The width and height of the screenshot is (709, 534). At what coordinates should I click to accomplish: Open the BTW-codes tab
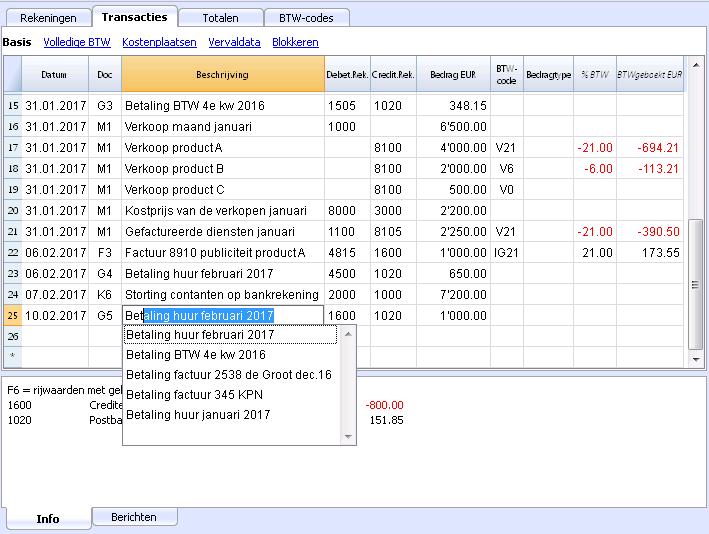[306, 18]
